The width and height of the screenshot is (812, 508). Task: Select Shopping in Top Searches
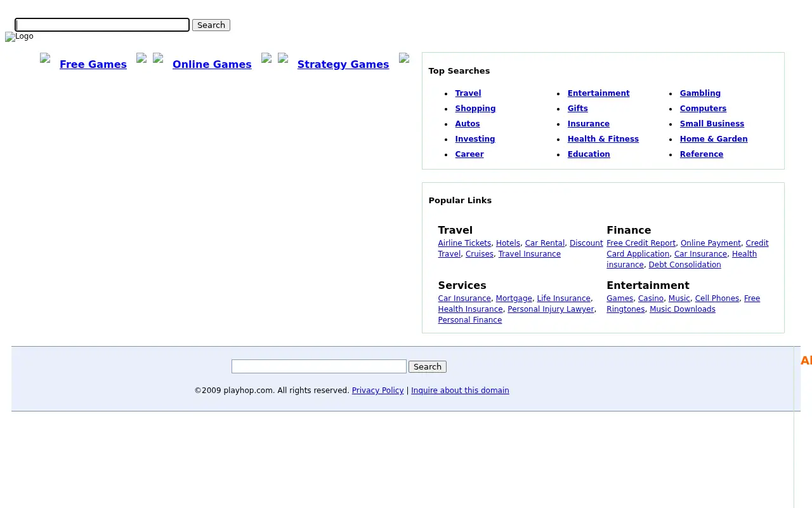point(475,109)
